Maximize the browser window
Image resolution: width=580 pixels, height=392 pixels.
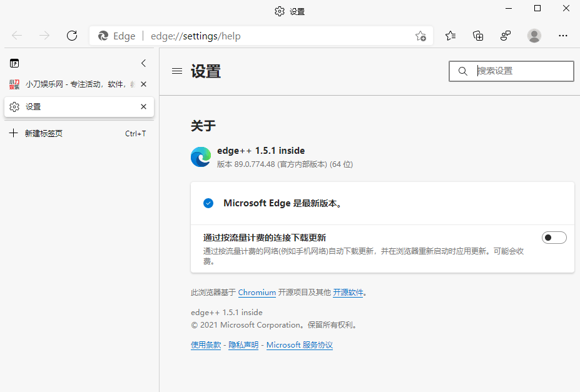(x=537, y=8)
